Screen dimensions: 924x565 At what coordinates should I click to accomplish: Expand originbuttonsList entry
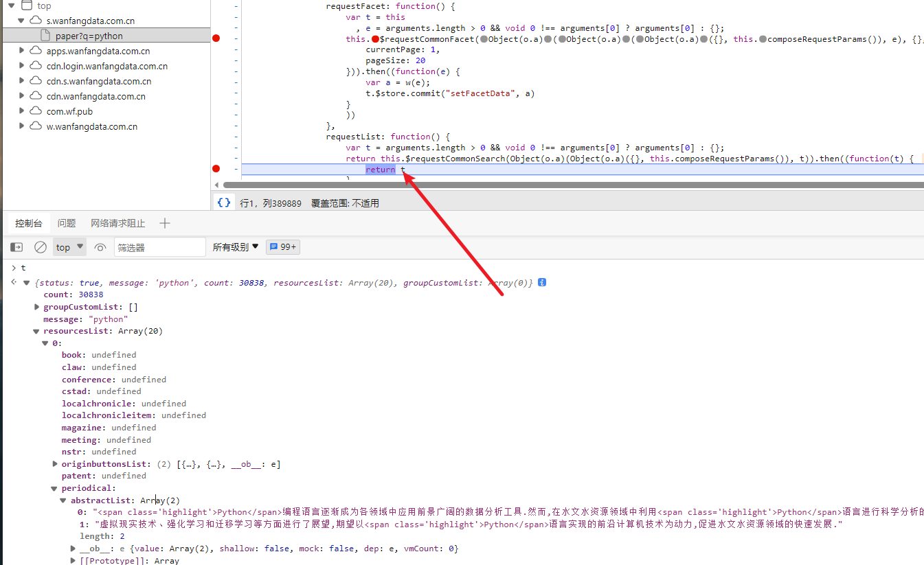click(x=55, y=464)
